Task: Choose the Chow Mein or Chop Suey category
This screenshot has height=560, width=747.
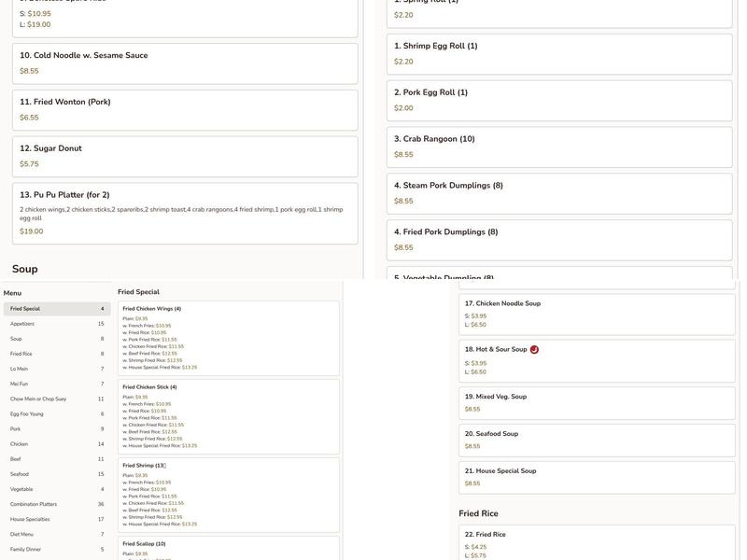Action: pos(56,399)
